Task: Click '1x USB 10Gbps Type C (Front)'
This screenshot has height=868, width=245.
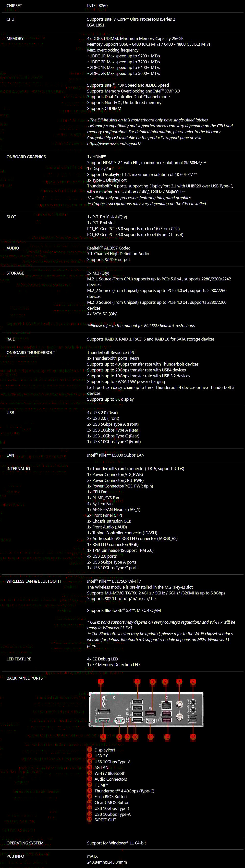Action: coord(114,442)
